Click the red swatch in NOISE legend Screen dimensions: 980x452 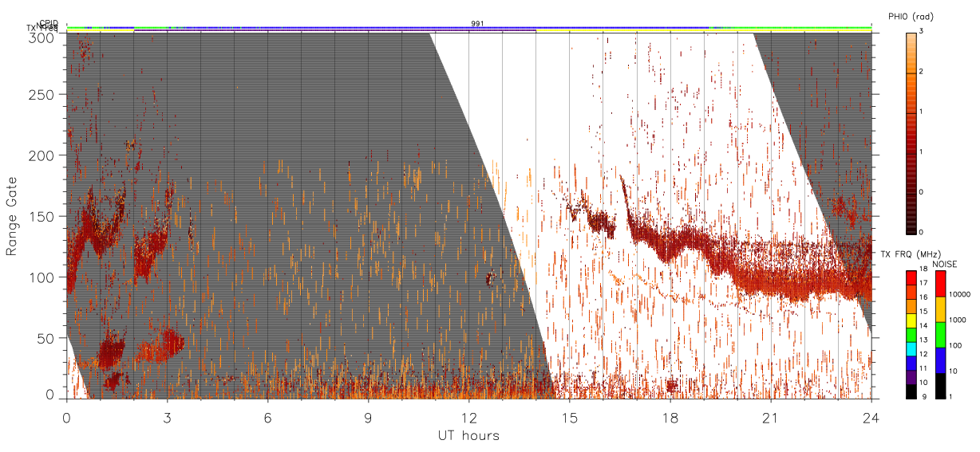(941, 284)
